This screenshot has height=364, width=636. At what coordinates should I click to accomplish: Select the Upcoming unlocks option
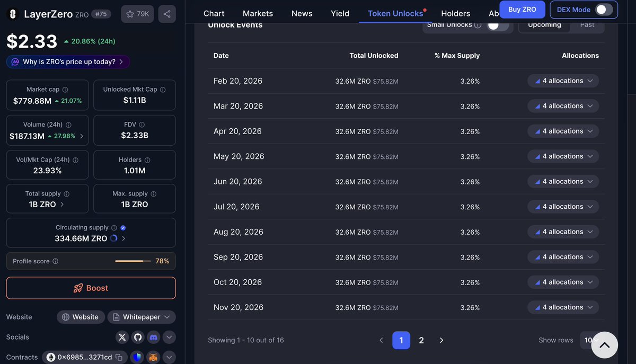(544, 25)
